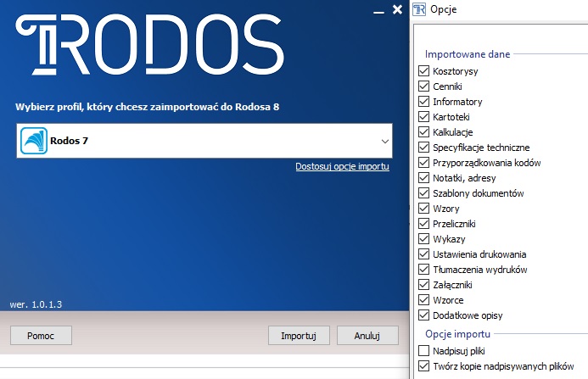Click the Anuluj button

pos(367,336)
